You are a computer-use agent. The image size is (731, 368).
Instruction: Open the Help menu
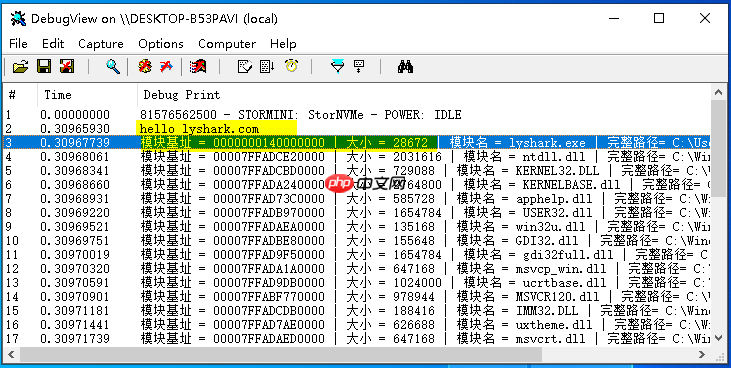283,44
